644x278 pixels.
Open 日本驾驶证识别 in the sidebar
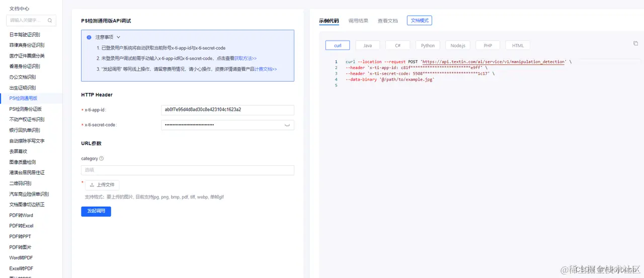pos(25,34)
